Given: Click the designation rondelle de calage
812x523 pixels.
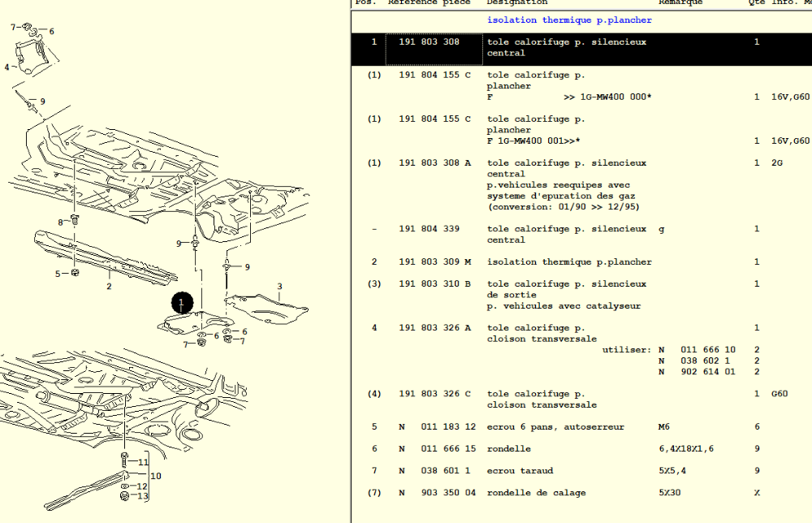Looking at the screenshot, I should click(x=536, y=492).
